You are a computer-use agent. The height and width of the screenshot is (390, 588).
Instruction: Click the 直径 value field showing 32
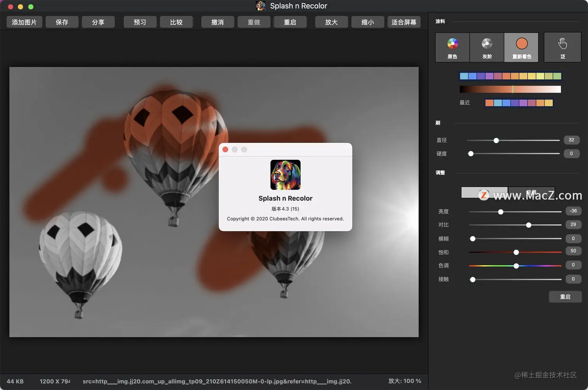pos(571,140)
